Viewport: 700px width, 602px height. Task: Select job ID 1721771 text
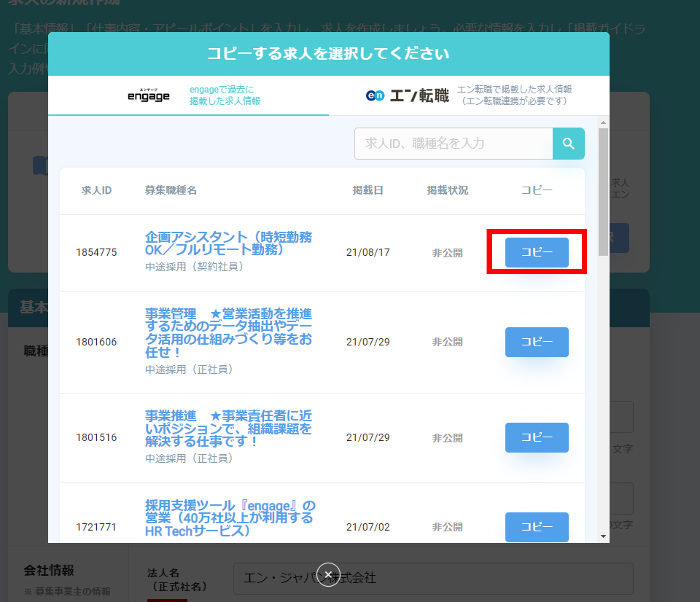point(96,527)
